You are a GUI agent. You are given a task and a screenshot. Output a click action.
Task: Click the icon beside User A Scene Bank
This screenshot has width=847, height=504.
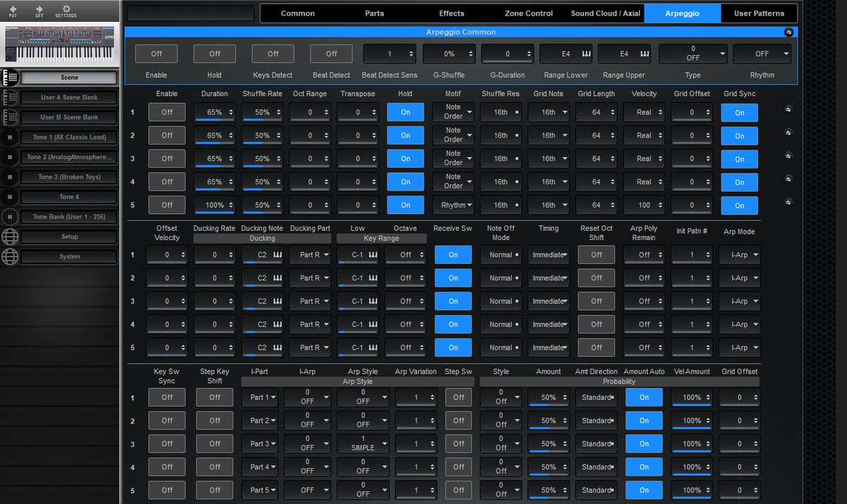click(10, 97)
